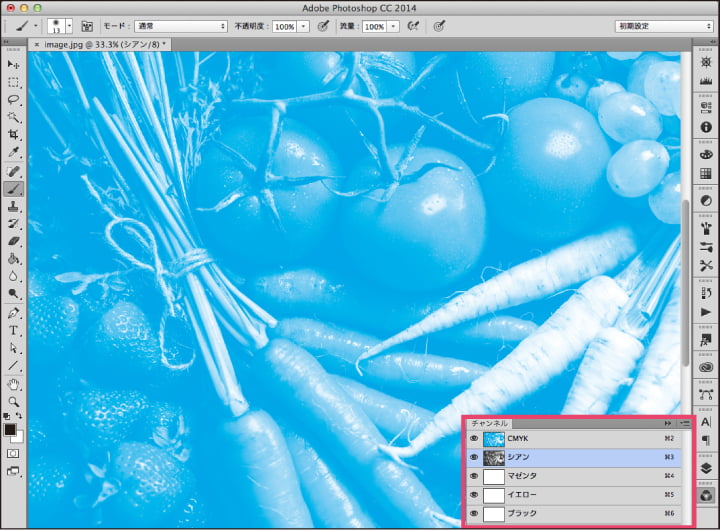Select the Move tool

[14, 64]
